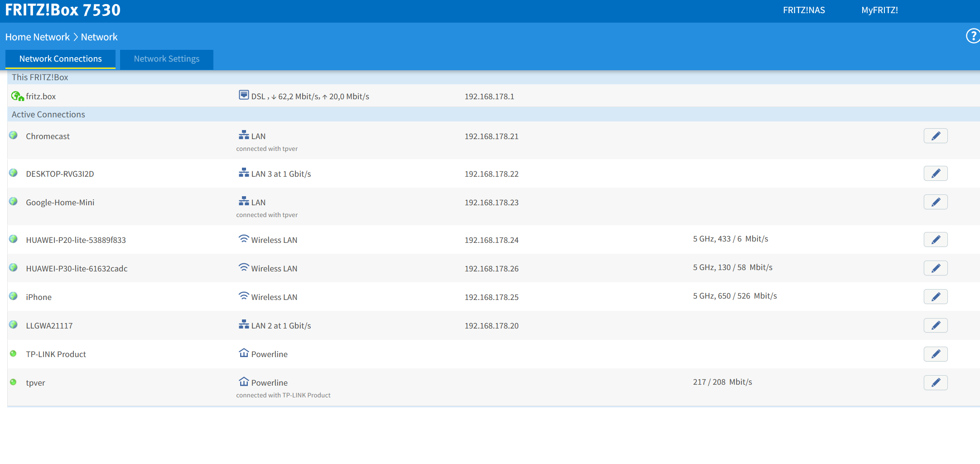Click the Powerline house icon for tpver
The image size is (980, 464).
(x=244, y=381)
